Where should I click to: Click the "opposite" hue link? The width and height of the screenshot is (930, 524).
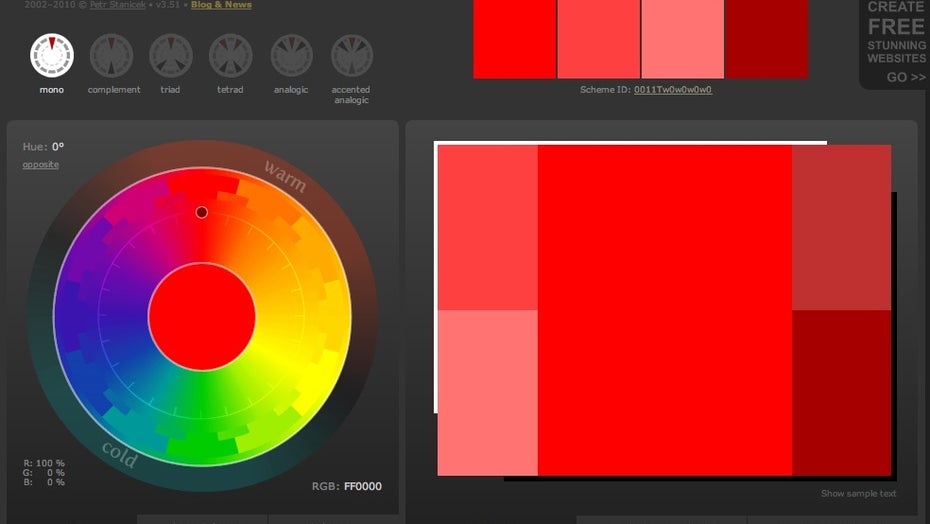[41, 165]
